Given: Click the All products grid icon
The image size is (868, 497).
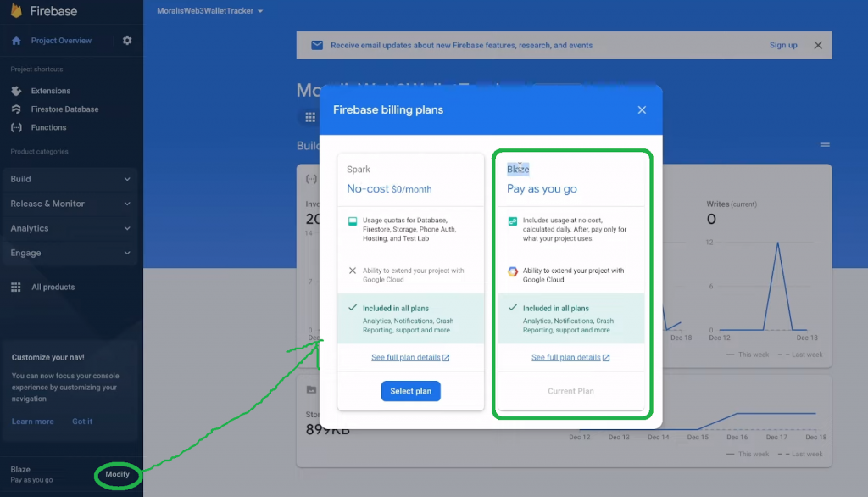Looking at the screenshot, I should click(16, 287).
